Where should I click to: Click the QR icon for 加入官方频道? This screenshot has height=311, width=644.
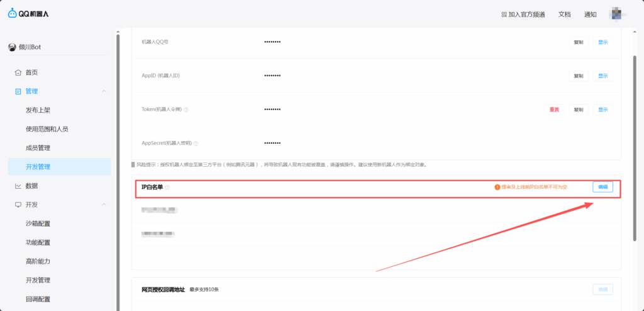(504, 14)
